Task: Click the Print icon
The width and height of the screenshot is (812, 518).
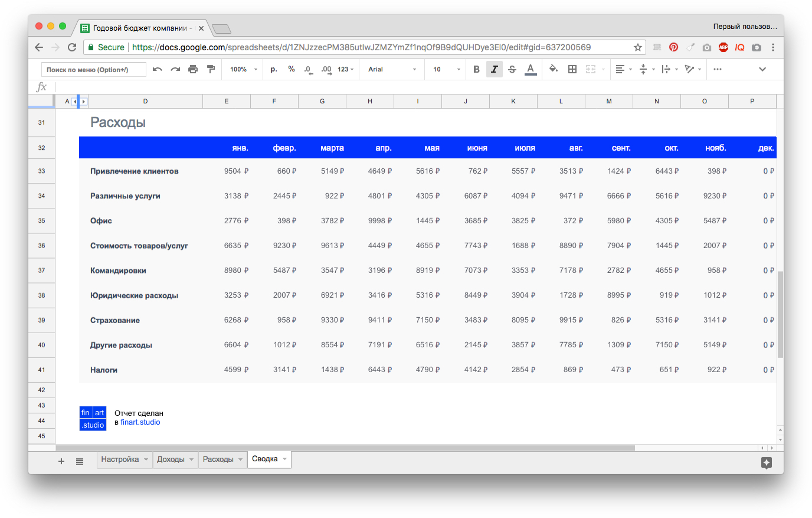Action: [x=193, y=69]
